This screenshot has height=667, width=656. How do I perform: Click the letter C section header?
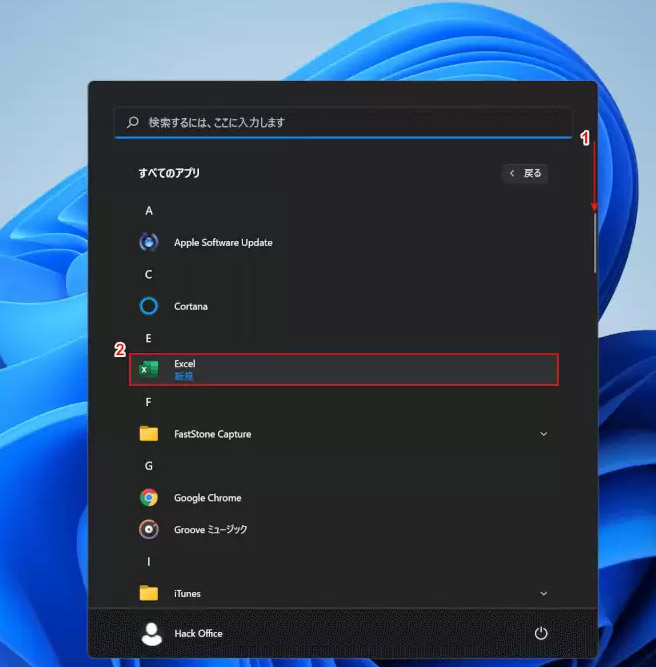tap(149, 274)
